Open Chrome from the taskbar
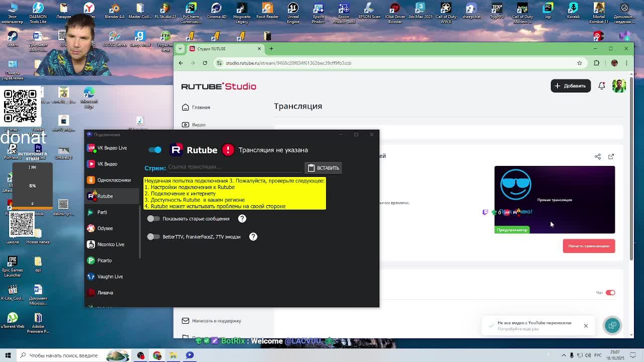Image resolution: width=644 pixels, height=362 pixels. [x=157, y=355]
